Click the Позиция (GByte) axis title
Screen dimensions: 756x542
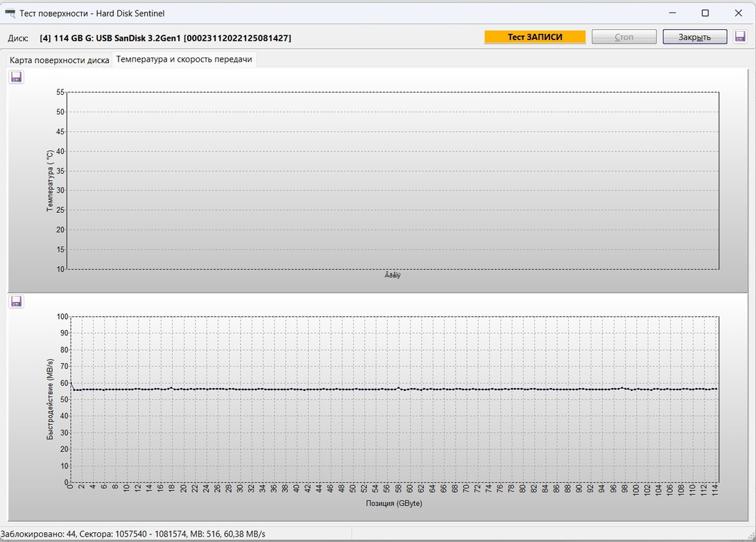point(393,503)
